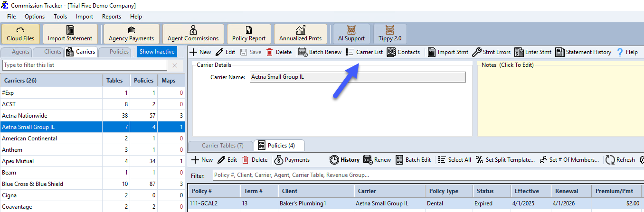The width and height of the screenshot is (644, 212).
Task: Sort by the Tables column header
Action: click(x=116, y=81)
